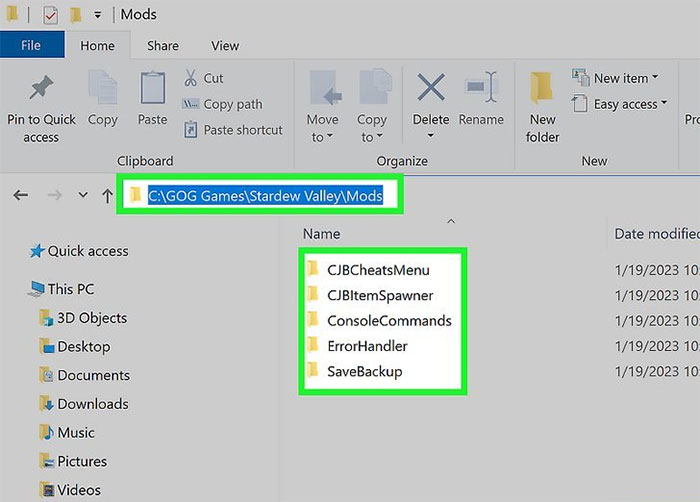Viewport: 700px width, 502px height.
Task: Choose Paste shortcut command
Action: tap(233, 130)
